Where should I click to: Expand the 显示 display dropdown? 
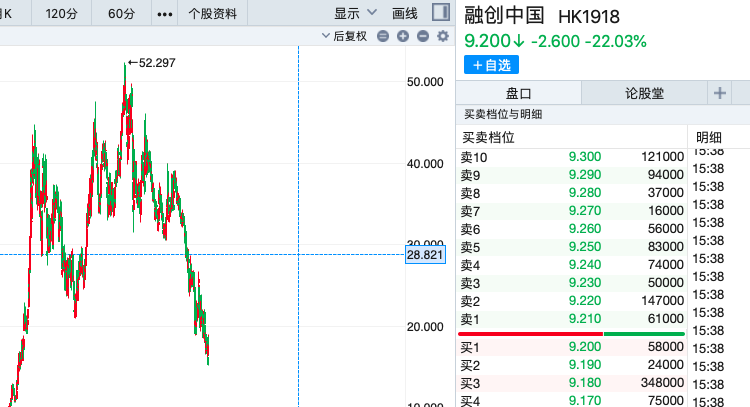tap(355, 13)
